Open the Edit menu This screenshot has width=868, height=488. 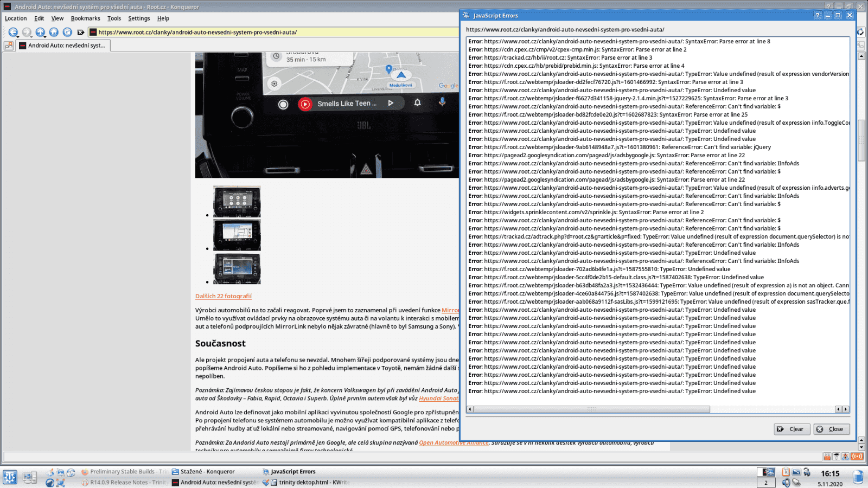[x=39, y=18]
